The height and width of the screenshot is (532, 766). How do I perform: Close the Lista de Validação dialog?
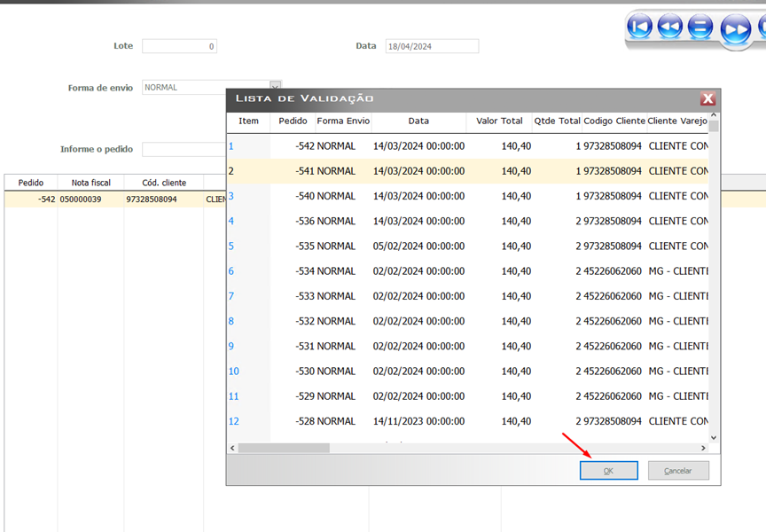[x=707, y=99]
